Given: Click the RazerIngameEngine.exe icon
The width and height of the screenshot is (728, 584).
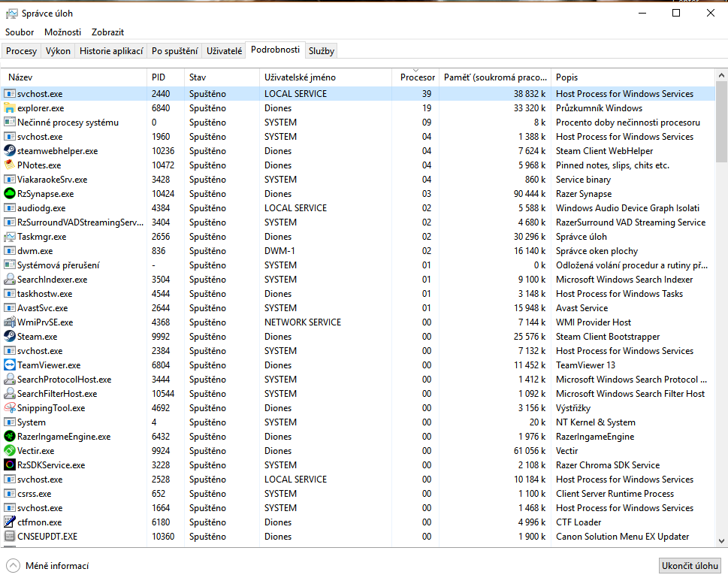Looking at the screenshot, I should coord(10,437).
